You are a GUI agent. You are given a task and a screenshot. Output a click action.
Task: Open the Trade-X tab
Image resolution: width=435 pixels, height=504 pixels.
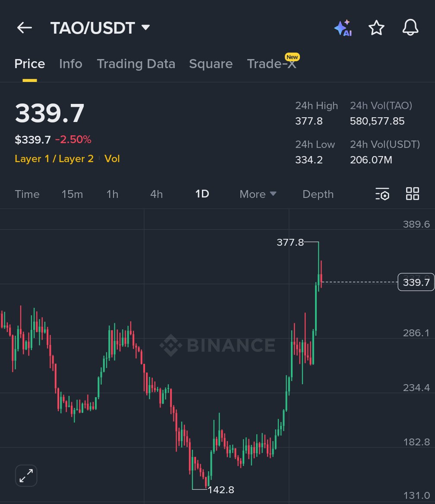(x=271, y=64)
